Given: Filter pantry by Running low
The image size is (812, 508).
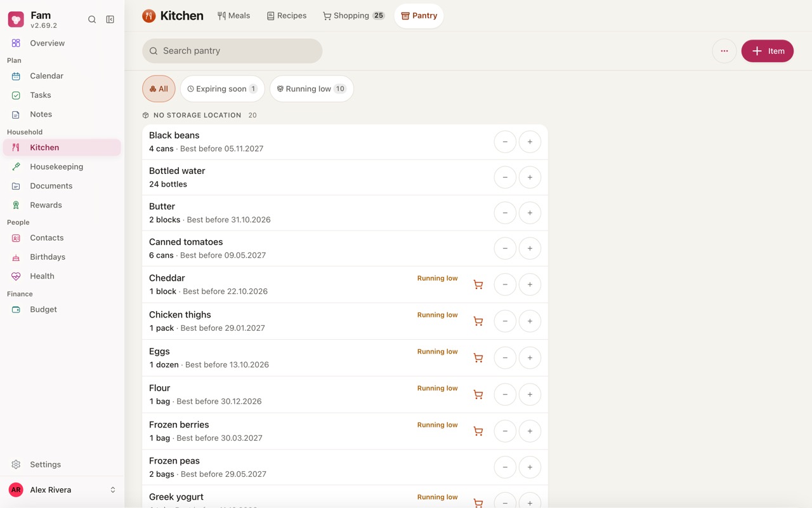Looking at the screenshot, I should pyautogui.click(x=311, y=89).
